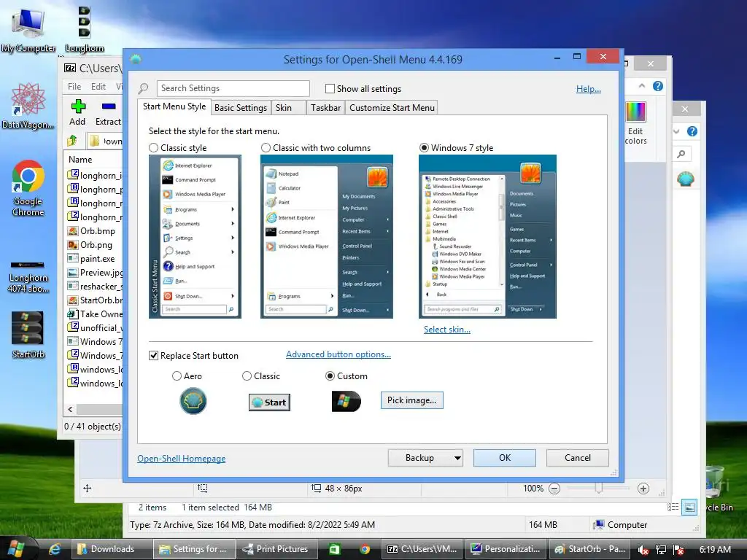Open Downloads taskbar button
This screenshot has width=747, height=560.
(112, 549)
